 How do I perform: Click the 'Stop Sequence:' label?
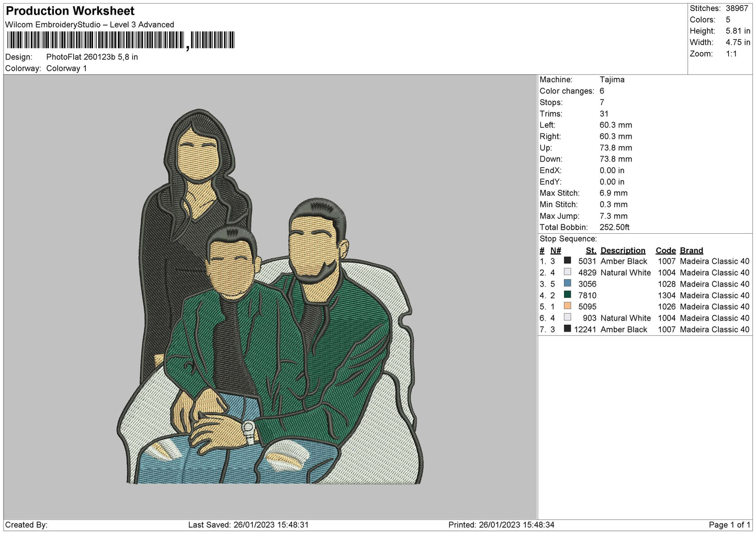(x=568, y=238)
